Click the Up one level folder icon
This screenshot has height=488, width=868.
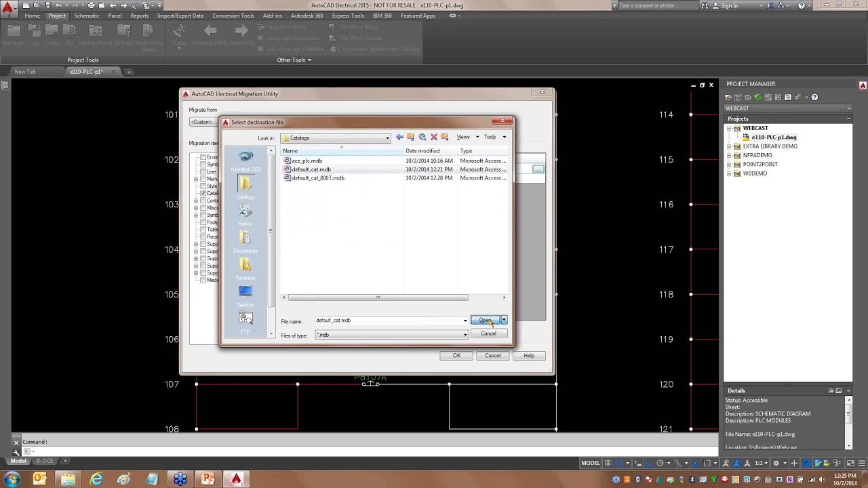click(x=411, y=137)
